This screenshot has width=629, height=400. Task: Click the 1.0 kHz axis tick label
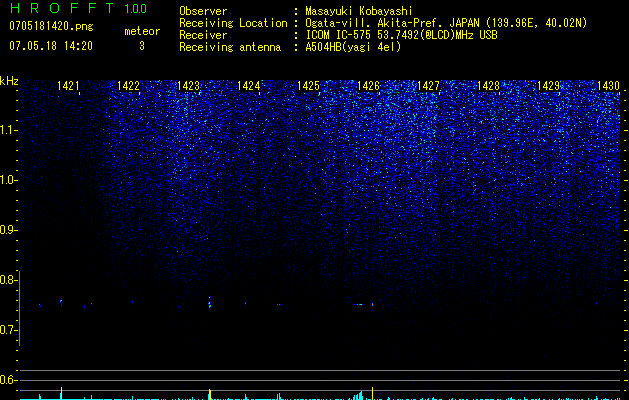point(7,180)
